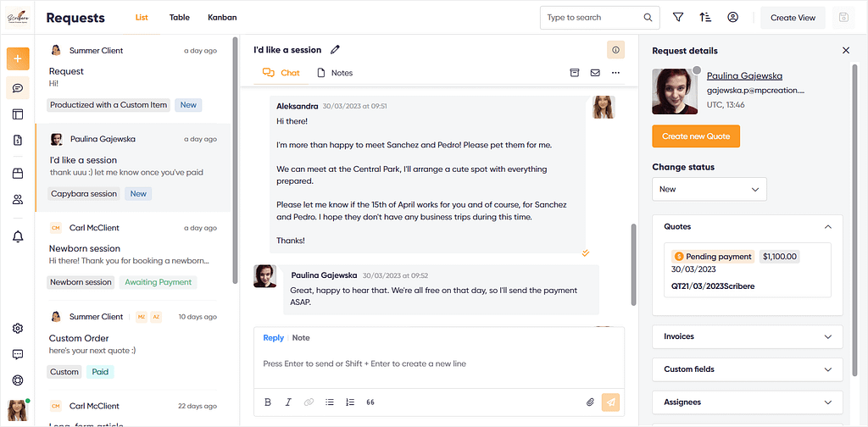Click the Awaiting Payment status tag
The height and width of the screenshot is (427, 868).
[158, 282]
